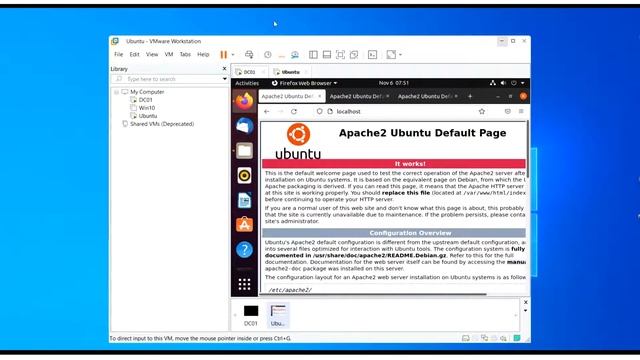Select Ubuntu in the library tree

pyautogui.click(x=143, y=116)
